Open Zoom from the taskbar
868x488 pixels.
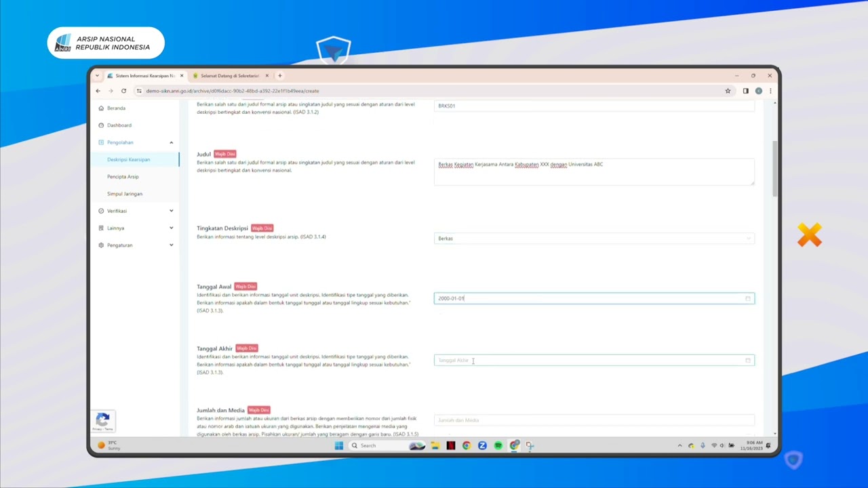[482, 445]
